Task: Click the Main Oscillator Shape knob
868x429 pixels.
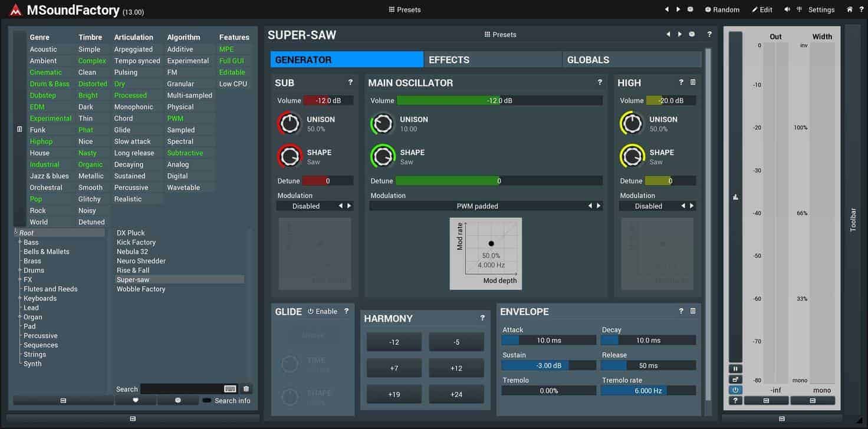Action: pyautogui.click(x=383, y=156)
